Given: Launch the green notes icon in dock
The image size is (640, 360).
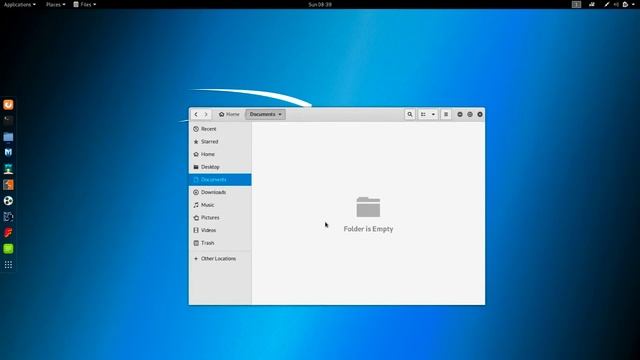Looking at the screenshot, I should pyautogui.click(x=8, y=249).
